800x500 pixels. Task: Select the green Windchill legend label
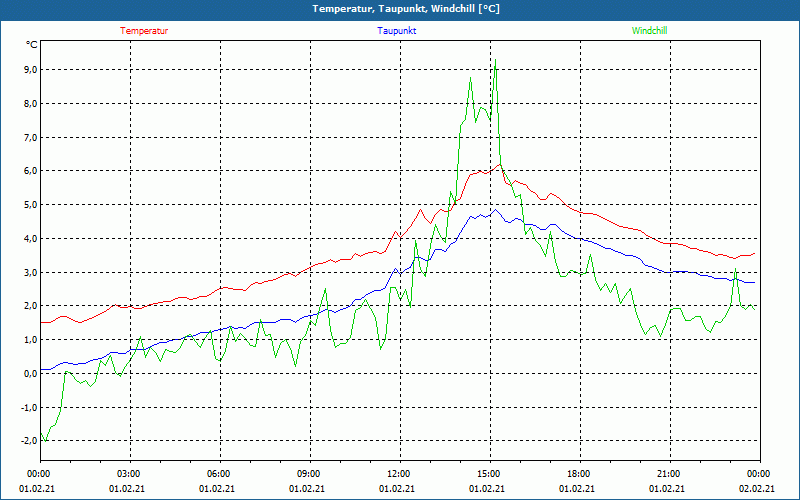coord(649,31)
